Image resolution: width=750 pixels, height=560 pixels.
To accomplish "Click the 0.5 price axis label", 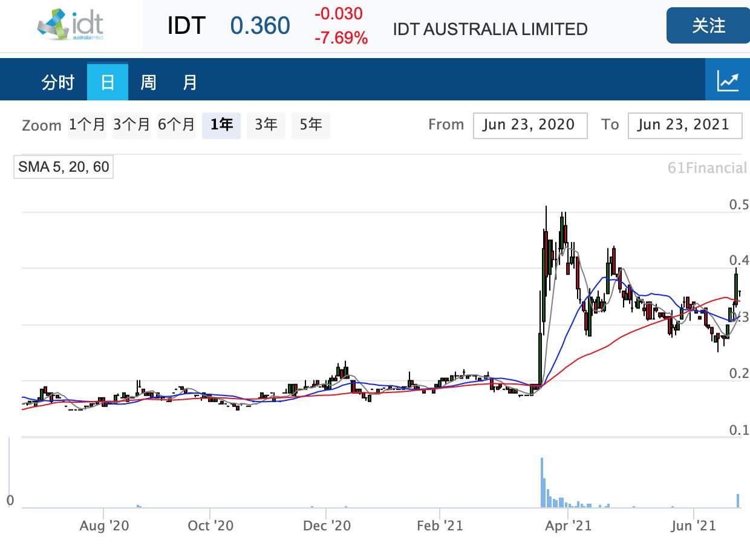I will (x=739, y=205).
